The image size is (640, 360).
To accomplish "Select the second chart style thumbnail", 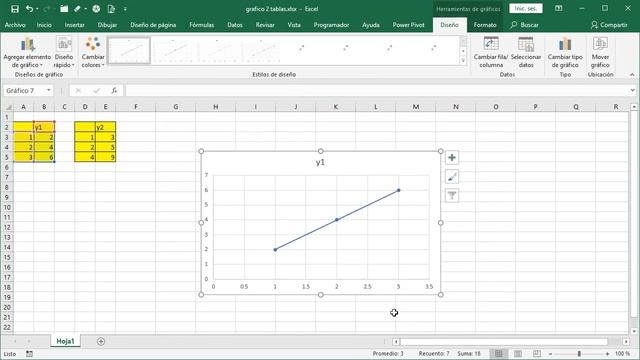I will point(173,50).
